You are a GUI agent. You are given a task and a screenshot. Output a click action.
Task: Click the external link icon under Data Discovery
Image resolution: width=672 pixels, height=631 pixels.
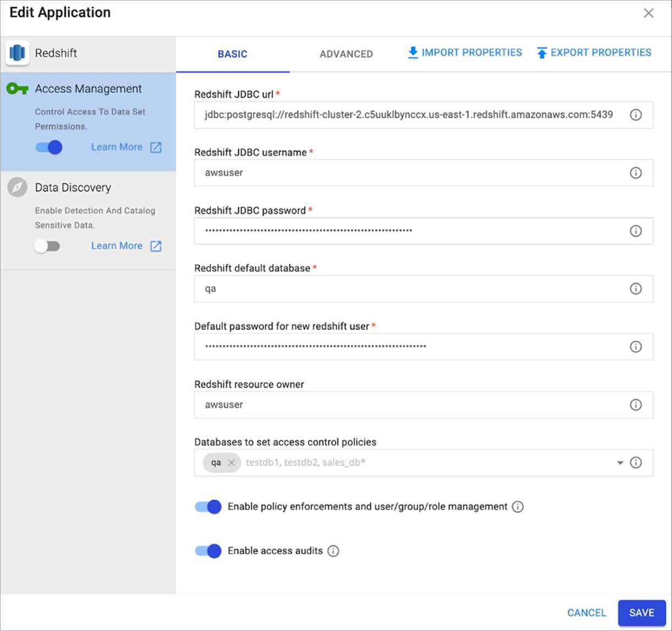[x=156, y=246]
